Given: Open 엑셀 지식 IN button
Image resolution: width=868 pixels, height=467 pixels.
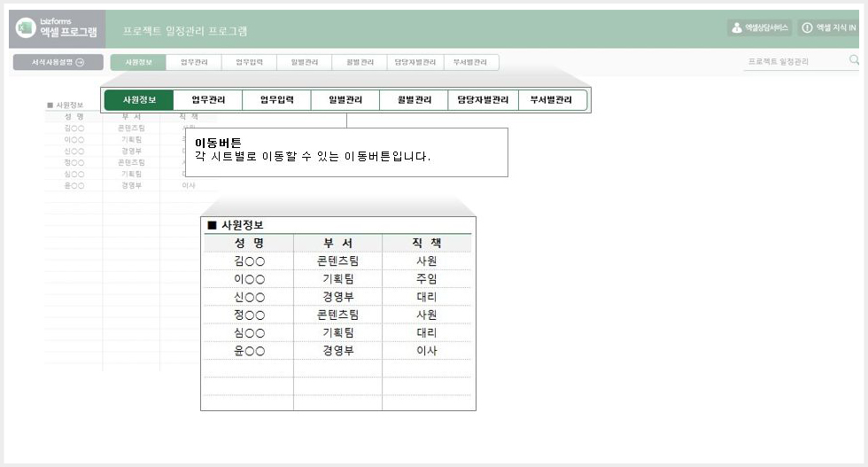Looking at the screenshot, I should 829,27.
